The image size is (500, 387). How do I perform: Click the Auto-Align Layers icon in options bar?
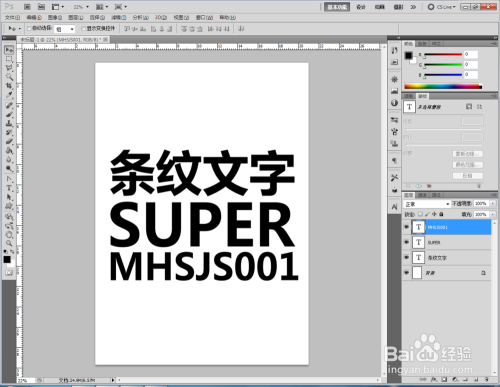(x=241, y=29)
